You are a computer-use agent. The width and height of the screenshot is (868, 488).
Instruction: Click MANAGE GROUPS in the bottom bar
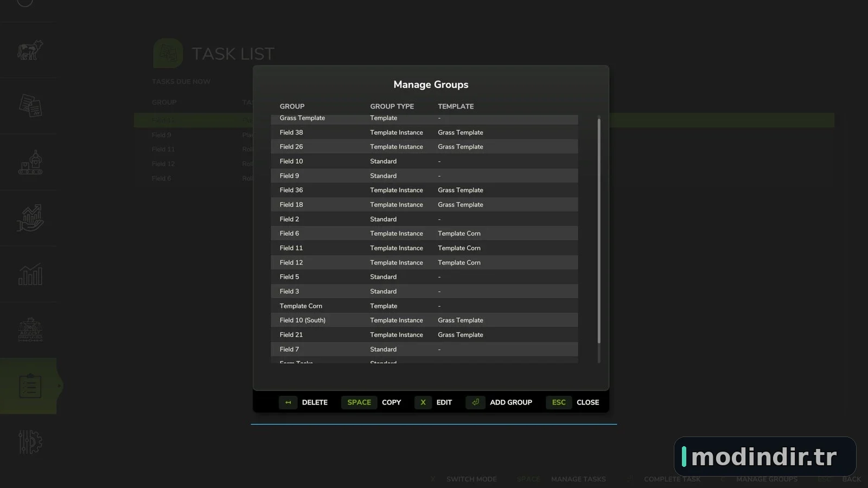pyautogui.click(x=767, y=479)
